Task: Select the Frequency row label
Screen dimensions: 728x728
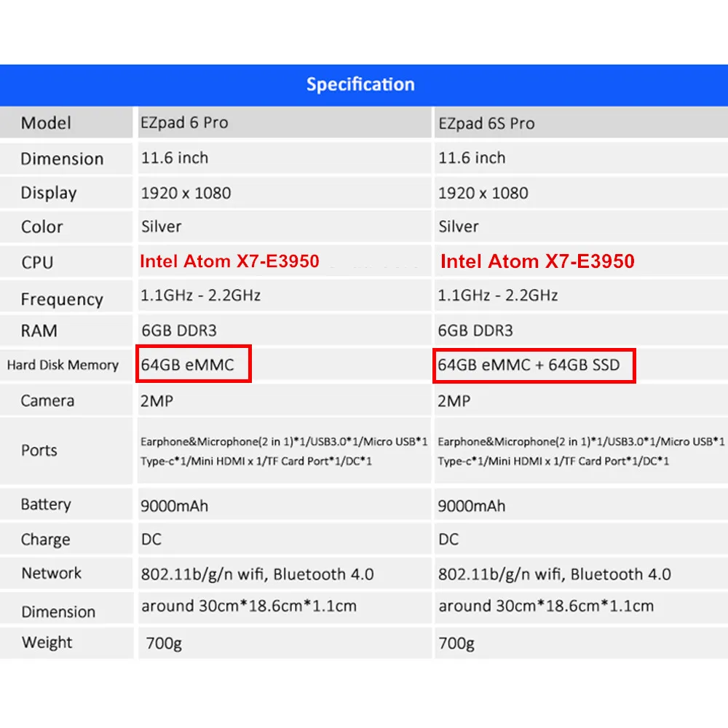Action: (62, 299)
